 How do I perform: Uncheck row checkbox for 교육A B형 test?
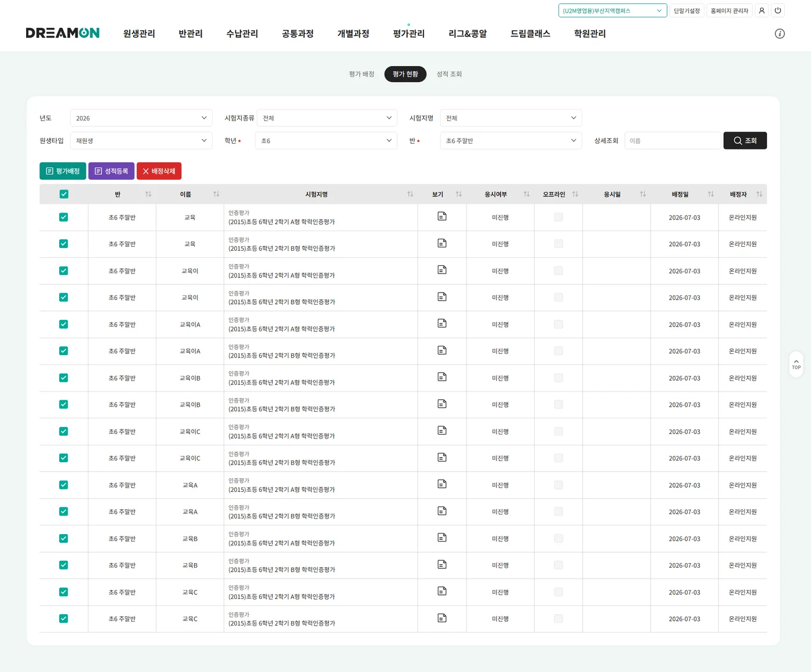(x=64, y=512)
